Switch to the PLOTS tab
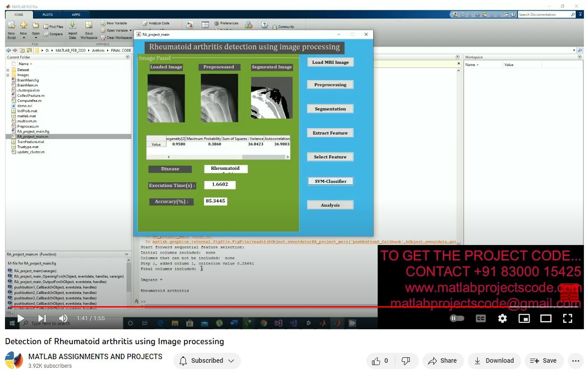 tap(47, 14)
